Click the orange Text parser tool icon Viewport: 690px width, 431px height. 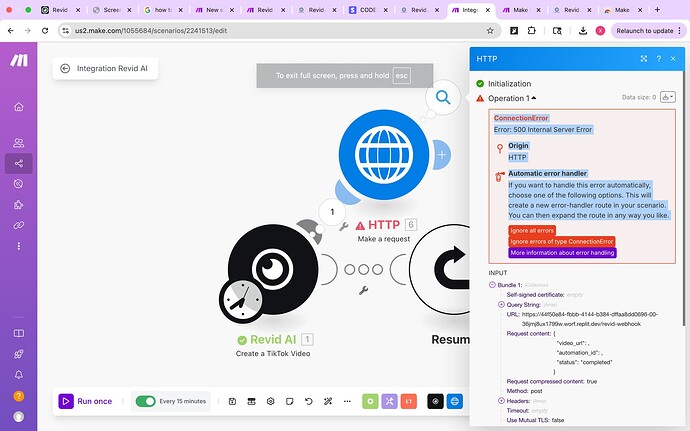[x=409, y=401]
